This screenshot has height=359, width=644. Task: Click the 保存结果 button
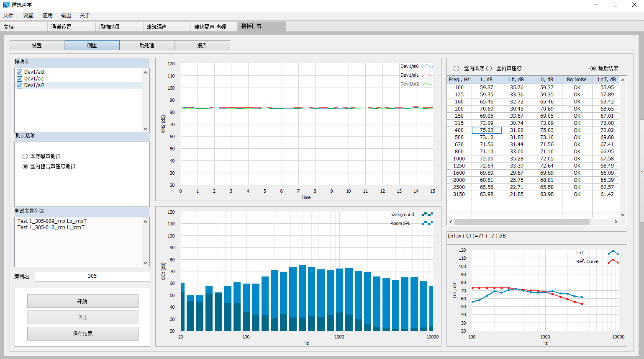[82, 334]
